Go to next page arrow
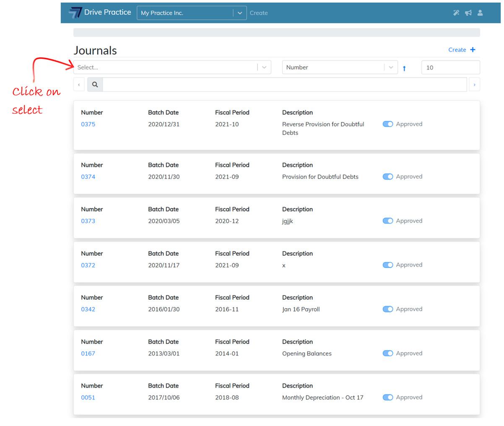The height and width of the screenshot is (426, 504). pos(474,85)
